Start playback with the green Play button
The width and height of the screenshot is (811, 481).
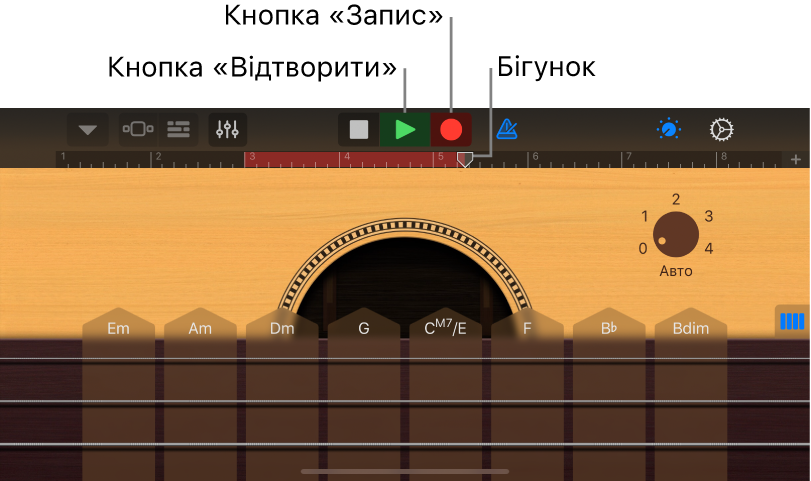tap(405, 129)
